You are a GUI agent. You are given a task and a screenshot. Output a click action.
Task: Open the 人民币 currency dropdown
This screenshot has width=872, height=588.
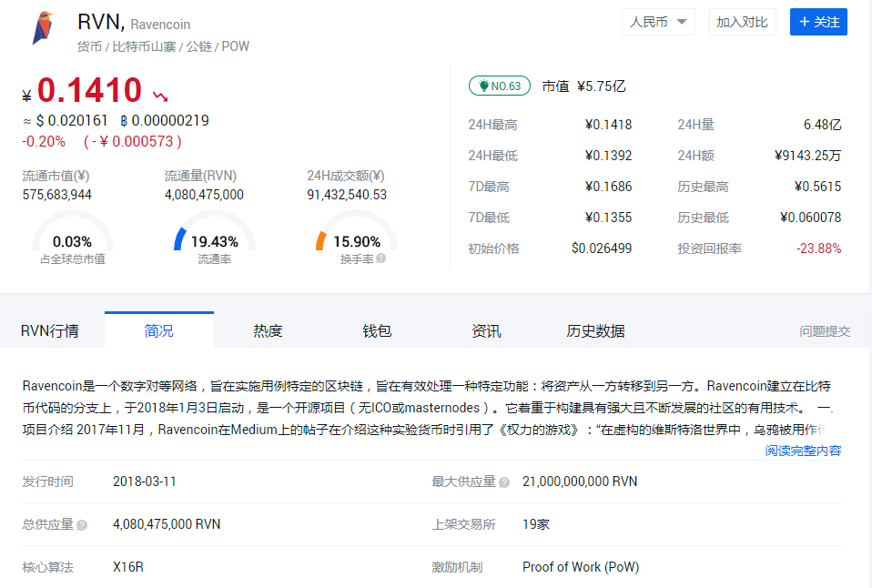pyautogui.click(x=658, y=22)
